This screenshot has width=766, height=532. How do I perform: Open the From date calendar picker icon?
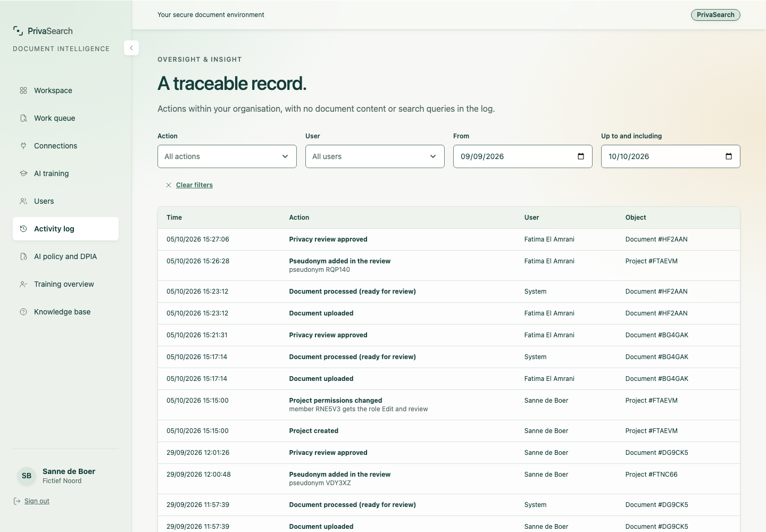[581, 156]
